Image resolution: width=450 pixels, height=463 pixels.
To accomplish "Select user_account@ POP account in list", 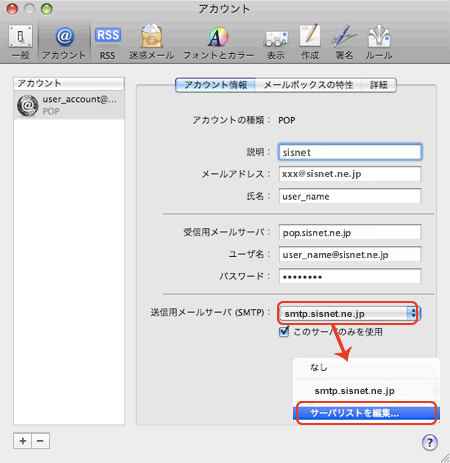I will 69,105.
